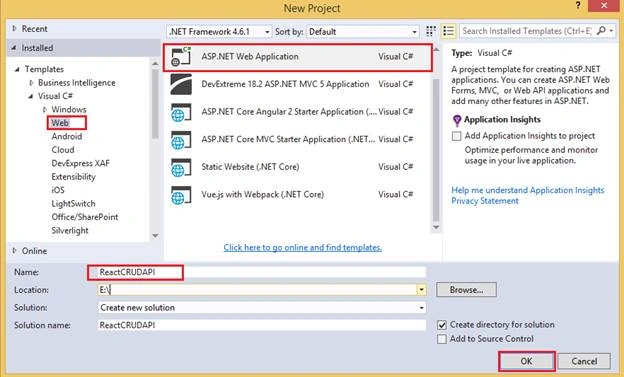
Task: Select the Office/SharePoint category
Action: 85,217
